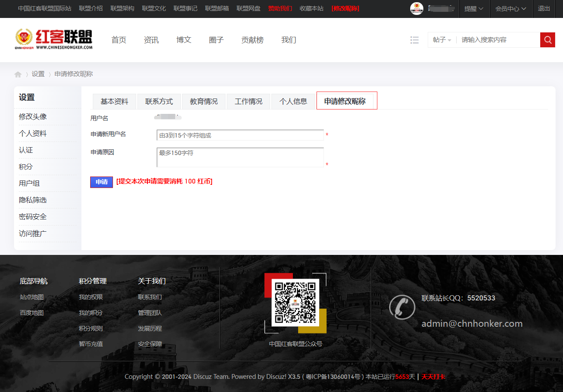This screenshot has height=392, width=563.
Task: Expand the 提醒 dropdown
Action: coord(474,9)
